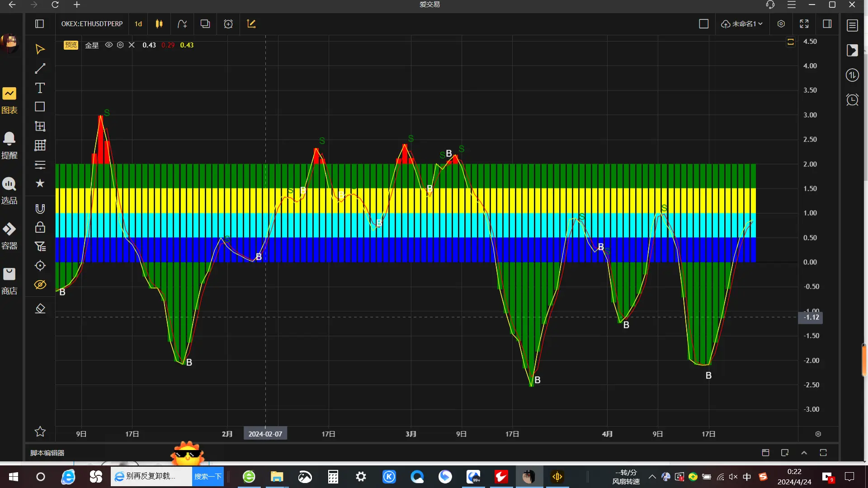Click the 脚本编辑器 script editor label
868x488 pixels.
coord(47,453)
